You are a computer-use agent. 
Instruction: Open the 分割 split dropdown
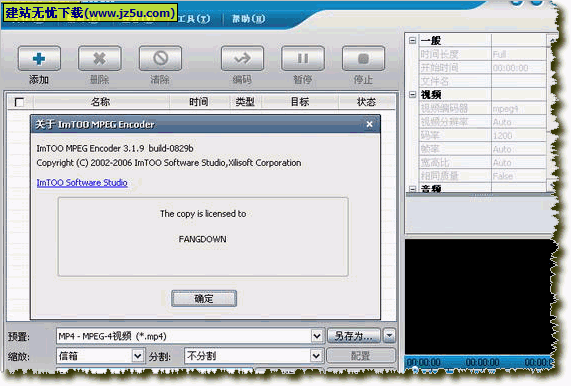316,356
